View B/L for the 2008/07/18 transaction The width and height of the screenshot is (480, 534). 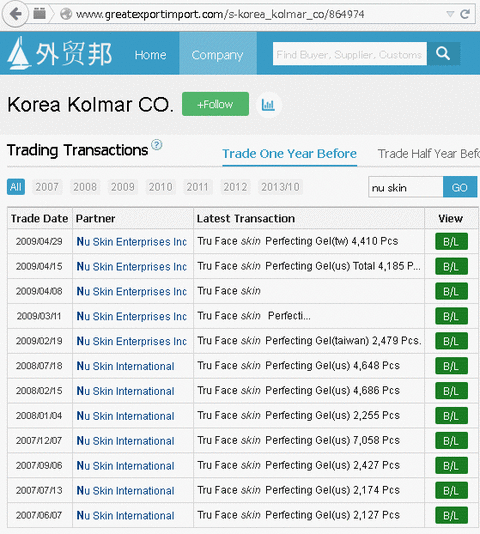tap(451, 366)
